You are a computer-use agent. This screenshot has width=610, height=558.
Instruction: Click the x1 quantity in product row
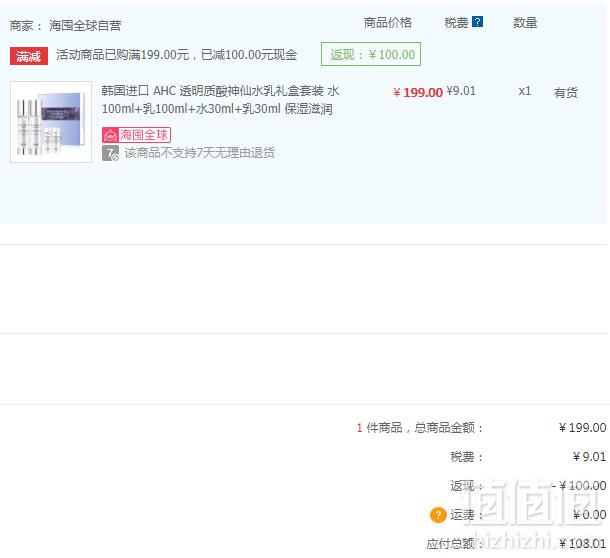coord(525,91)
